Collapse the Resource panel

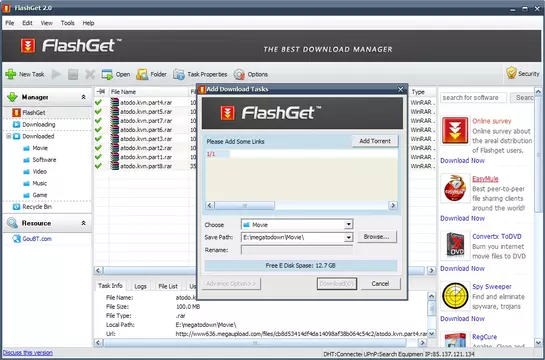(x=83, y=223)
